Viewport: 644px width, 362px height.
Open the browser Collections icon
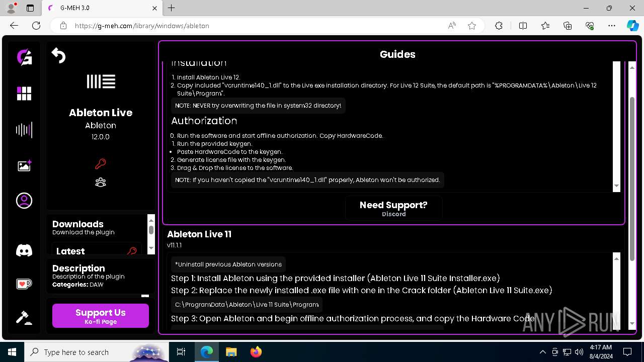point(568,26)
